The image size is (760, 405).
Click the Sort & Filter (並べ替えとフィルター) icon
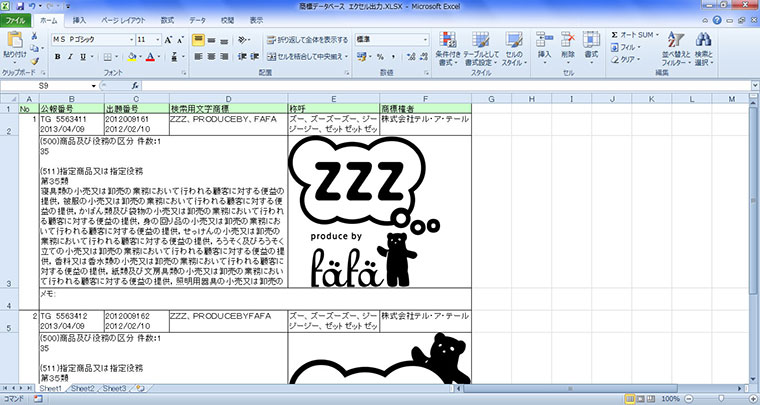(x=676, y=40)
